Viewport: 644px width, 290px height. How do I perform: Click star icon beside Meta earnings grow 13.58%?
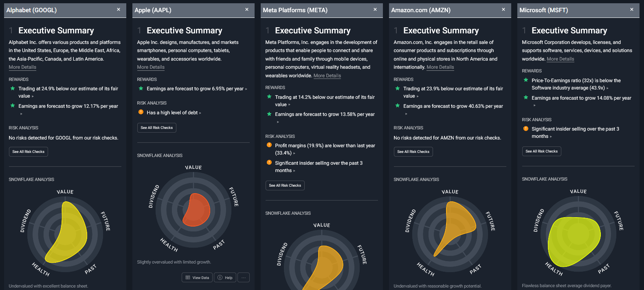(x=269, y=114)
